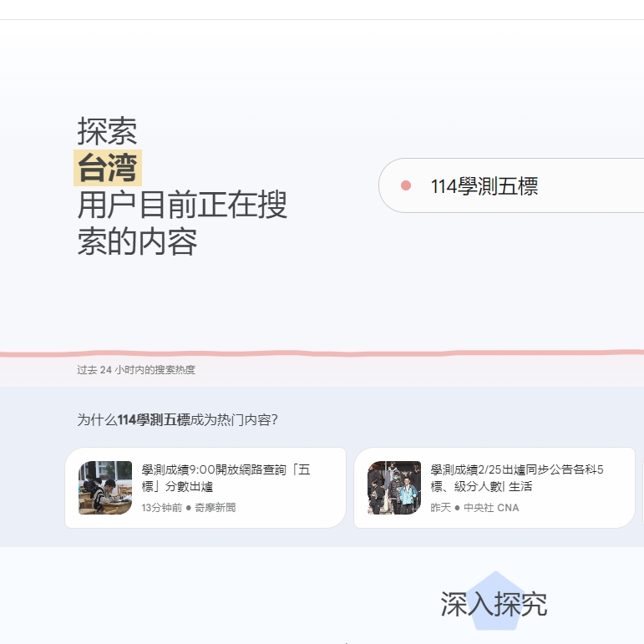Click the 奇摩新聞 source label
Viewport: 644px width, 644px height.
point(216,508)
